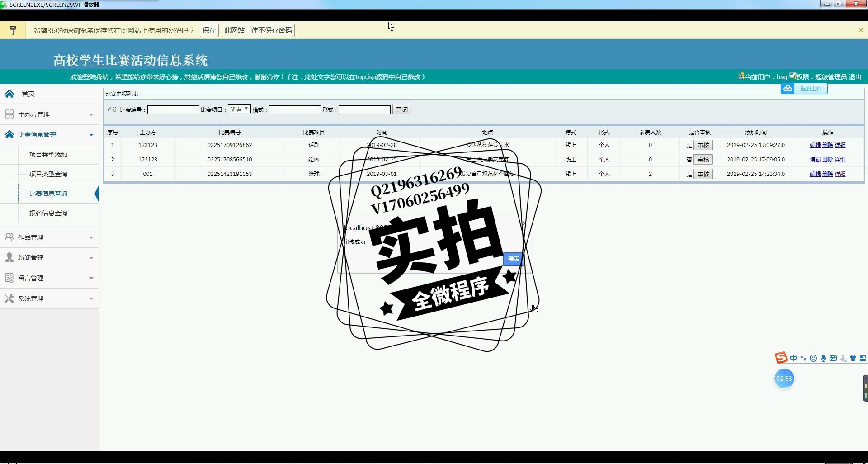This screenshot has height=464, width=868.
Task: Click the 是否审核 column header
Action: pyautogui.click(x=700, y=133)
